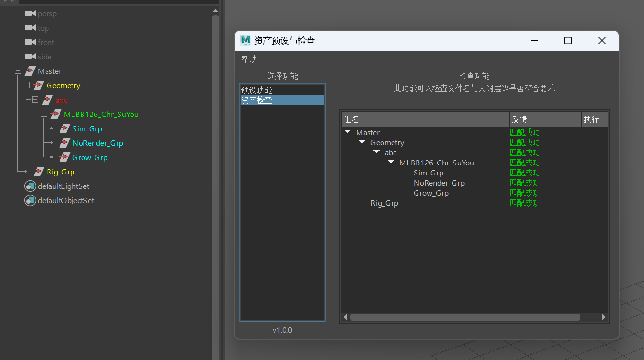Click the Master transform node icon
The height and width of the screenshot is (360, 644).
tap(30, 71)
